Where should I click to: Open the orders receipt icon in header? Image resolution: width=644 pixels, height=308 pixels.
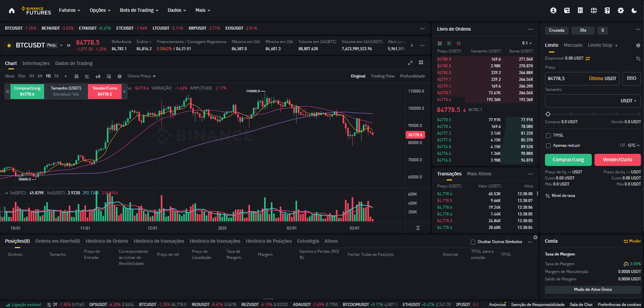(x=580, y=10)
